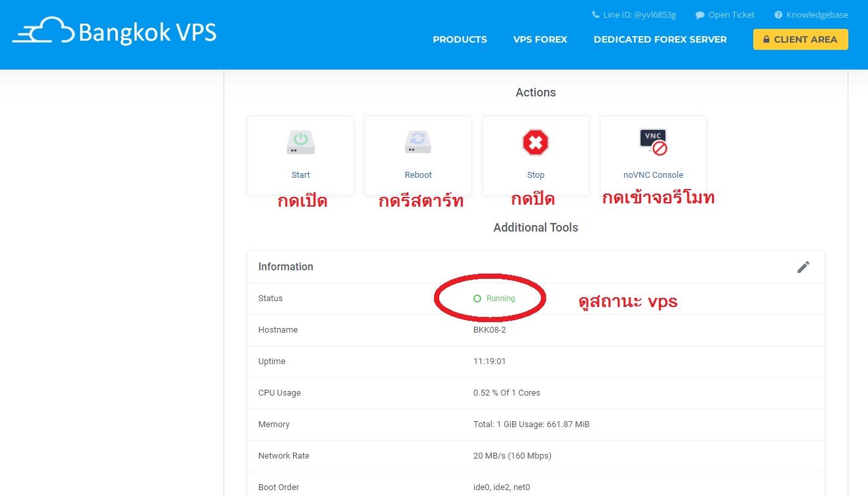The height and width of the screenshot is (496, 868).
Task: Click uptime value 11:19:01
Action: 490,362
